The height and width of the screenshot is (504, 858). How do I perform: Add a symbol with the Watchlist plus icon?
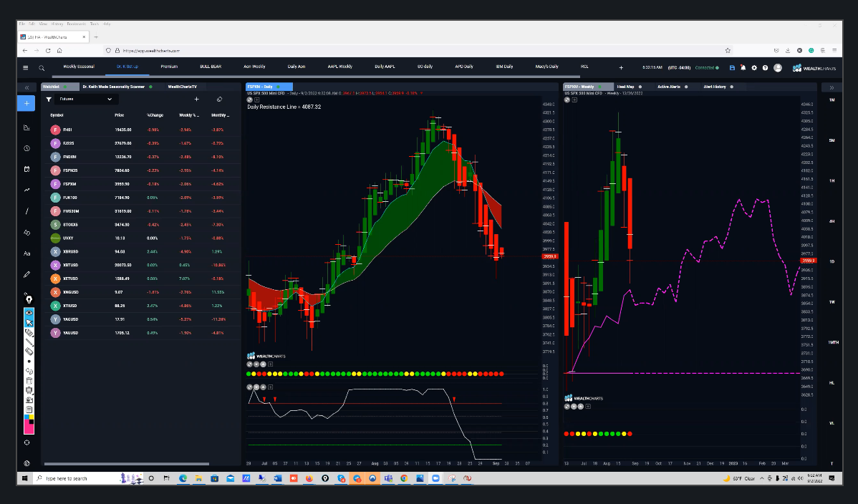coord(196,99)
